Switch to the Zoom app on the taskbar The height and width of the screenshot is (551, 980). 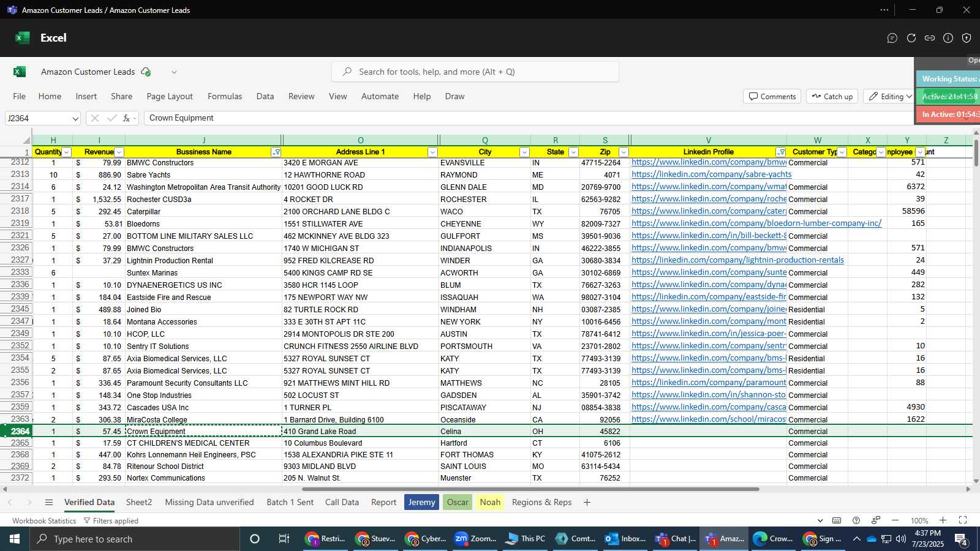[475, 539]
